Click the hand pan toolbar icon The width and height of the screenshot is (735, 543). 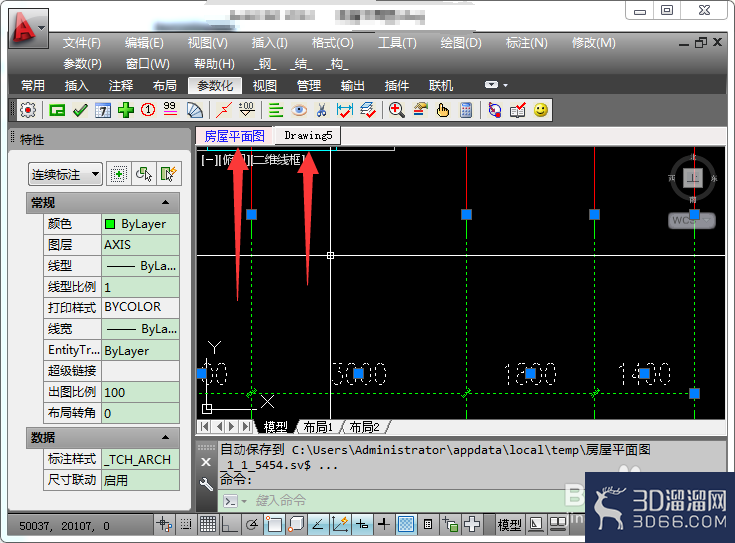442,111
